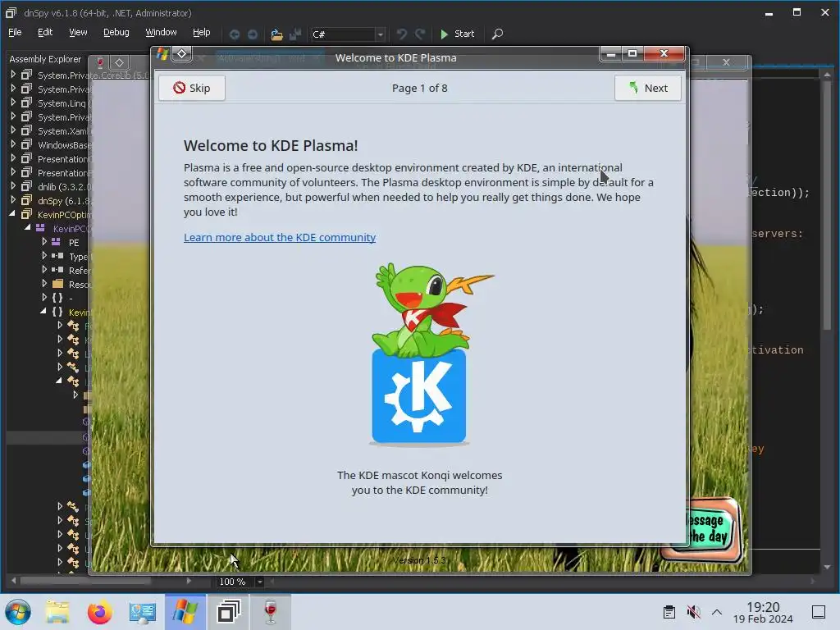Click the References node icon

(x=57, y=270)
